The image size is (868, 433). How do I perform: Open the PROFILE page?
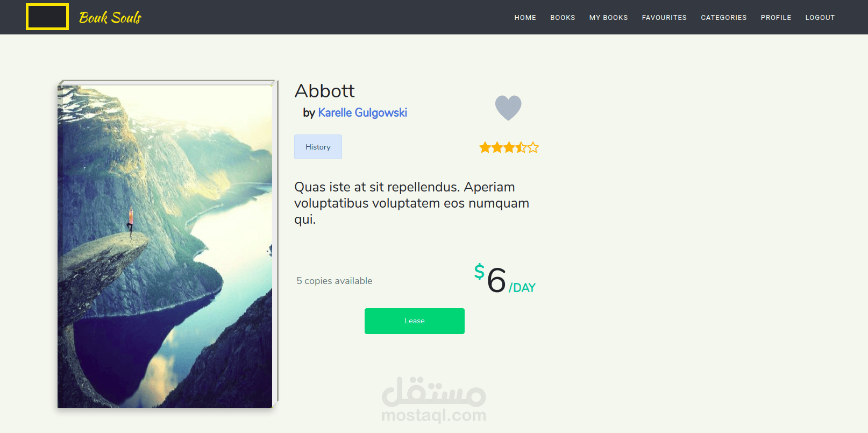tap(776, 18)
